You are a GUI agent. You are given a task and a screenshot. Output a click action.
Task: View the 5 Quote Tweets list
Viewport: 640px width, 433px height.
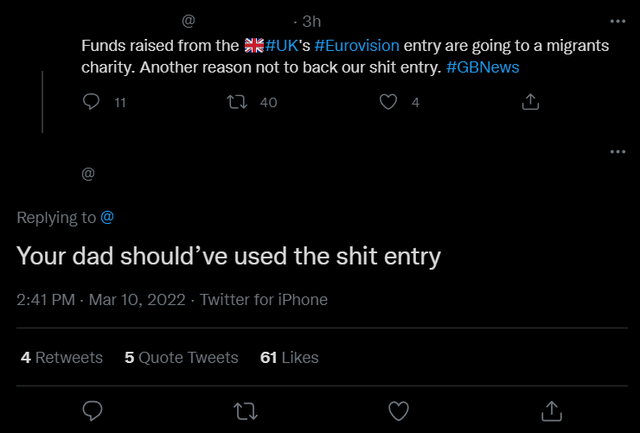coord(181,358)
